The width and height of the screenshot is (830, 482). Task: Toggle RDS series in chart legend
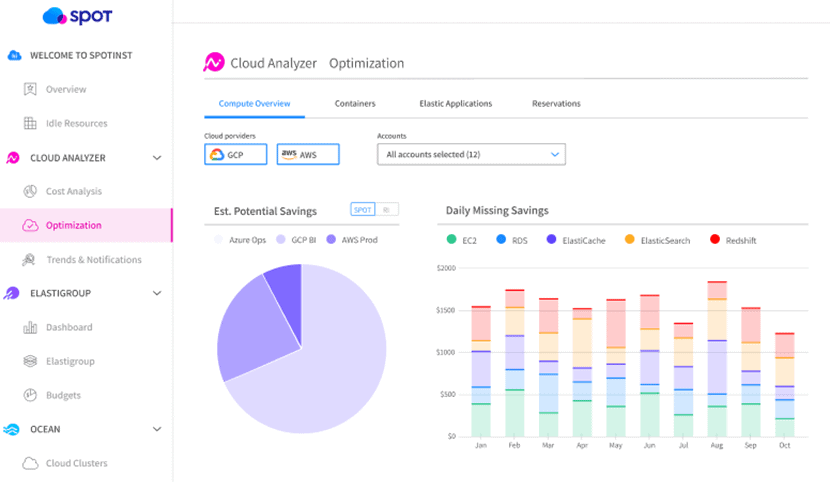(512, 240)
